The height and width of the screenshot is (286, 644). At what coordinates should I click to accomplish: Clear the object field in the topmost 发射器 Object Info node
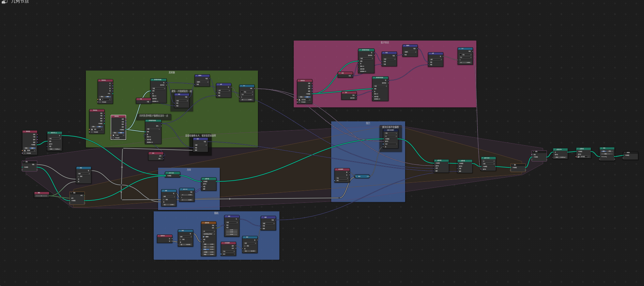coord(110,100)
